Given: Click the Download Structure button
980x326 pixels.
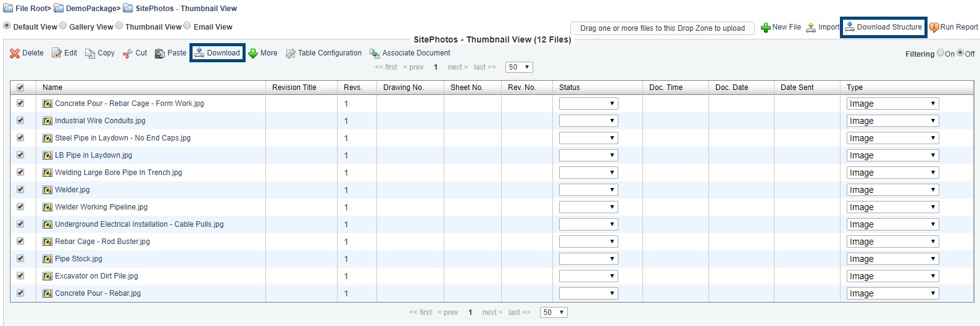Looking at the screenshot, I should 883,27.
